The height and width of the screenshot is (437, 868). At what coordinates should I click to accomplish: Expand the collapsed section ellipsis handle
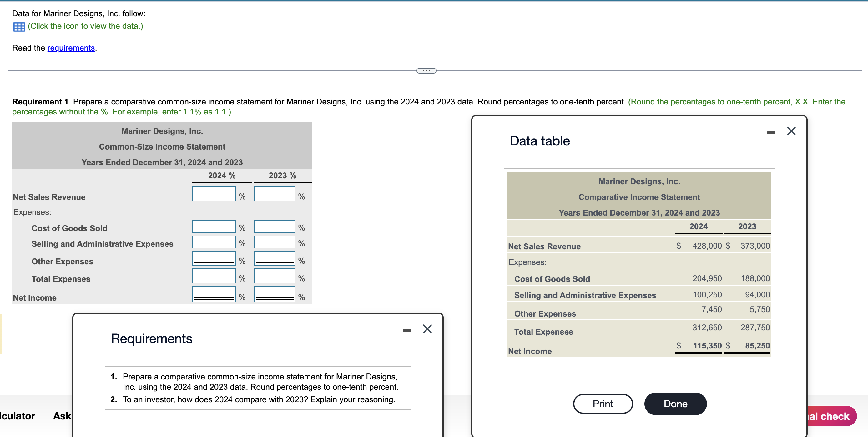point(426,70)
